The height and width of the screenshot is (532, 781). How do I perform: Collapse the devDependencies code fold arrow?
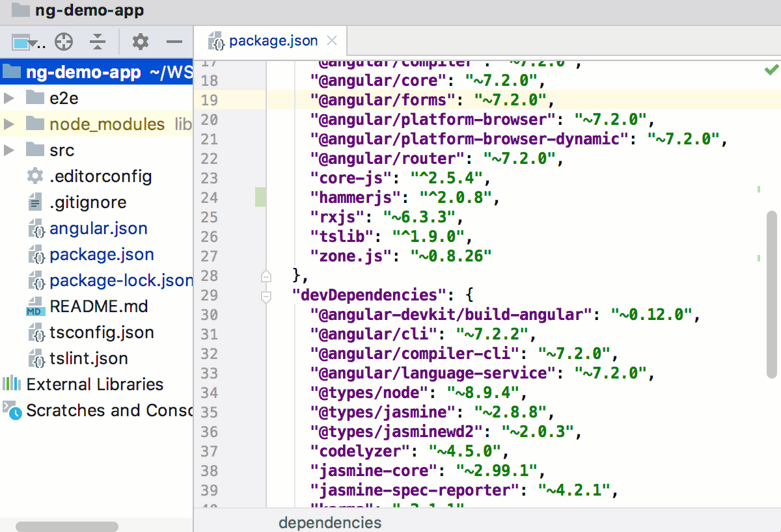click(266, 296)
